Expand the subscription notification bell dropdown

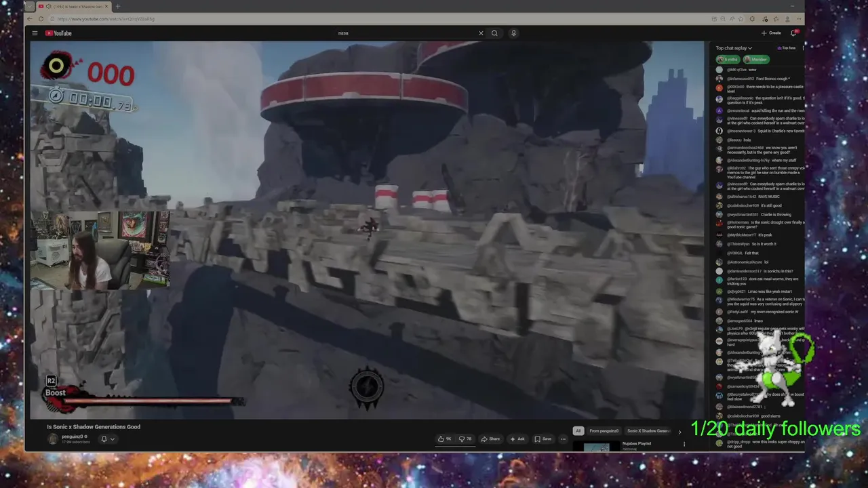tap(107, 439)
